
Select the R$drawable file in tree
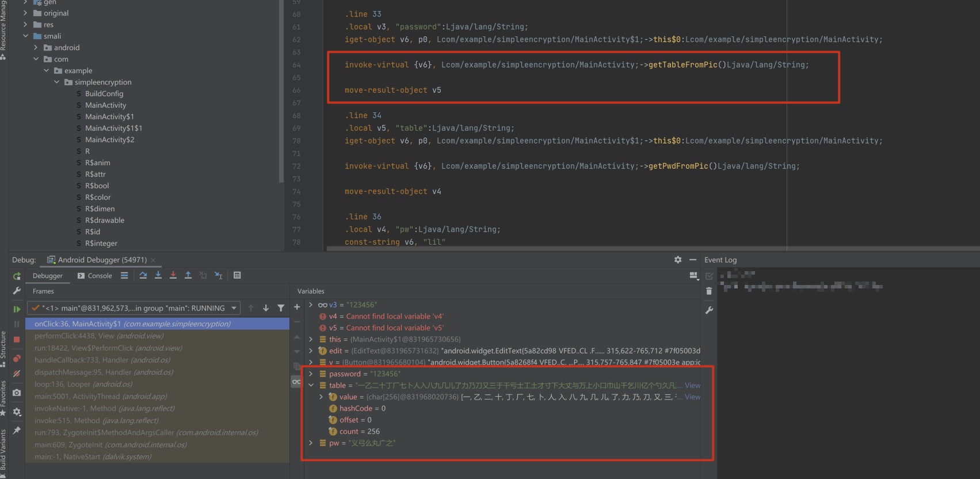pyautogui.click(x=105, y=220)
